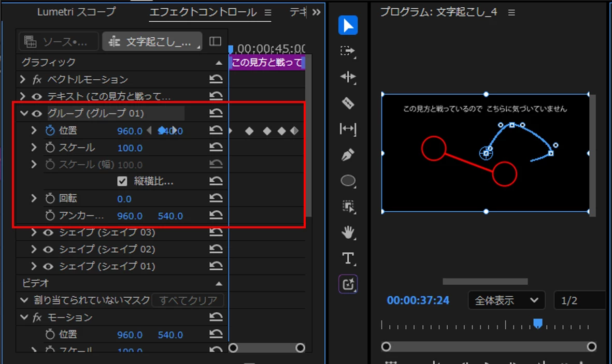Choose the Ripple Edit tool
Viewport: 612px width, 364px height.
click(348, 77)
